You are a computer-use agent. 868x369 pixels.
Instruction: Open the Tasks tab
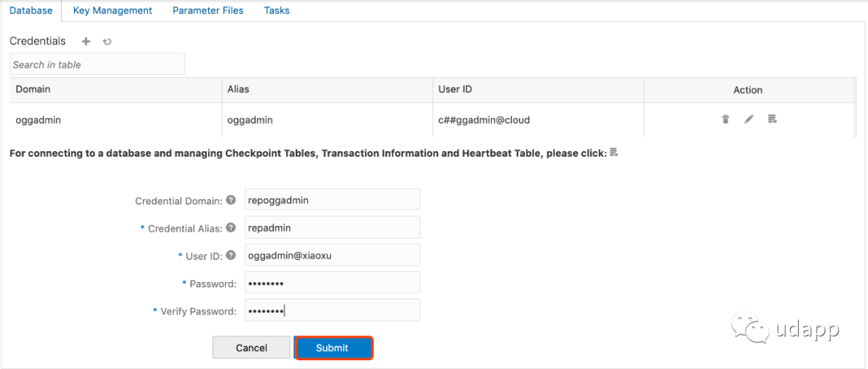(x=276, y=10)
